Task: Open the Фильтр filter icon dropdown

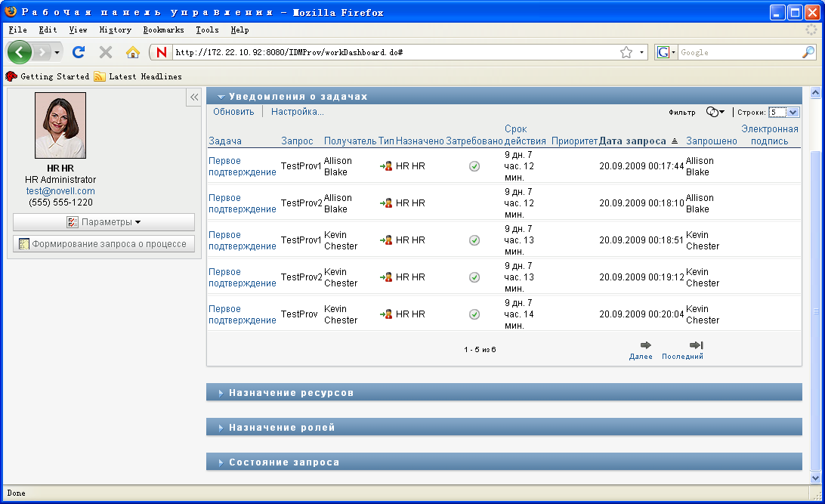Action: tap(715, 112)
